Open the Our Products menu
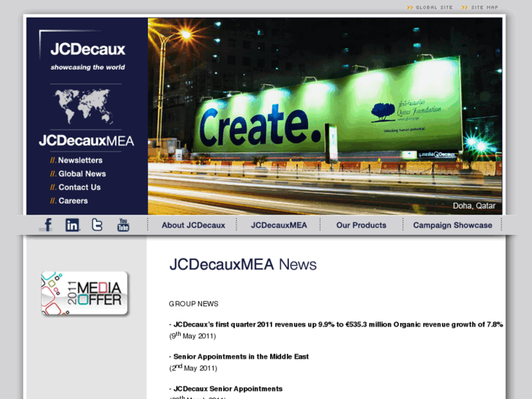The image size is (532, 399). pos(361,225)
